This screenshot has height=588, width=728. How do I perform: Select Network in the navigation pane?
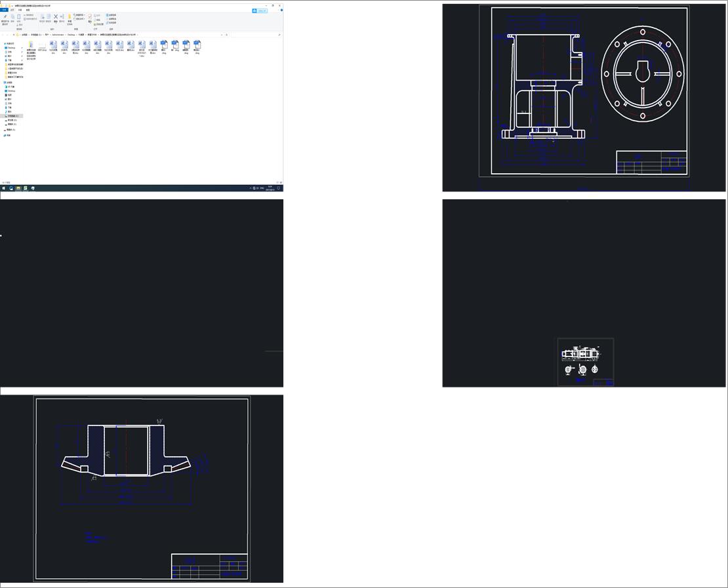(7, 135)
